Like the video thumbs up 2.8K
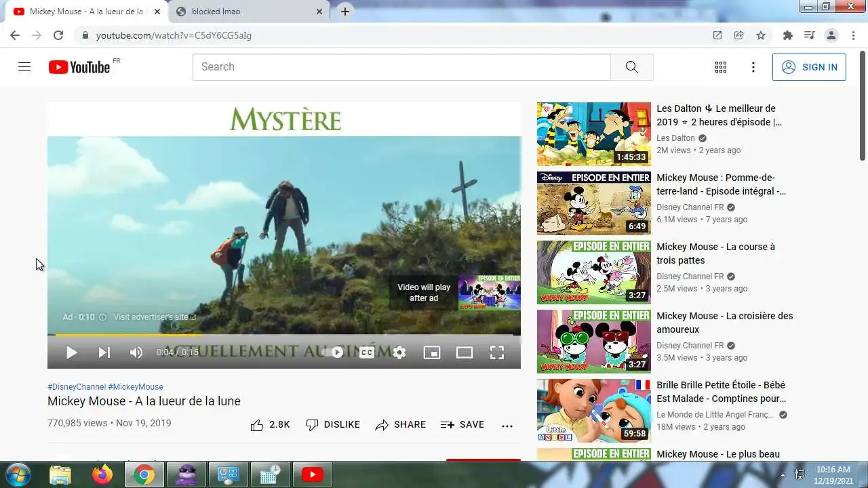Viewport: 868px width, 488px height. pyautogui.click(x=270, y=425)
